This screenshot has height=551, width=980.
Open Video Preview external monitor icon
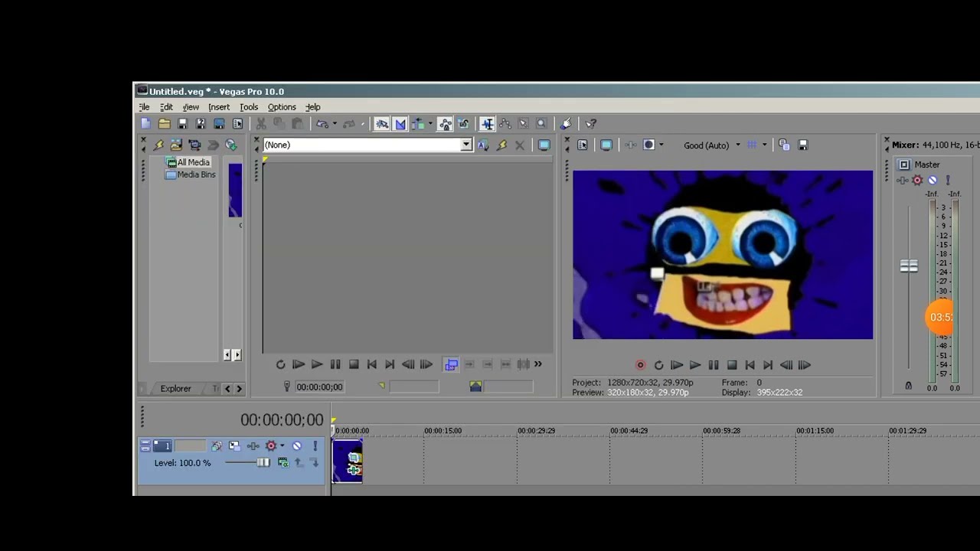point(606,145)
